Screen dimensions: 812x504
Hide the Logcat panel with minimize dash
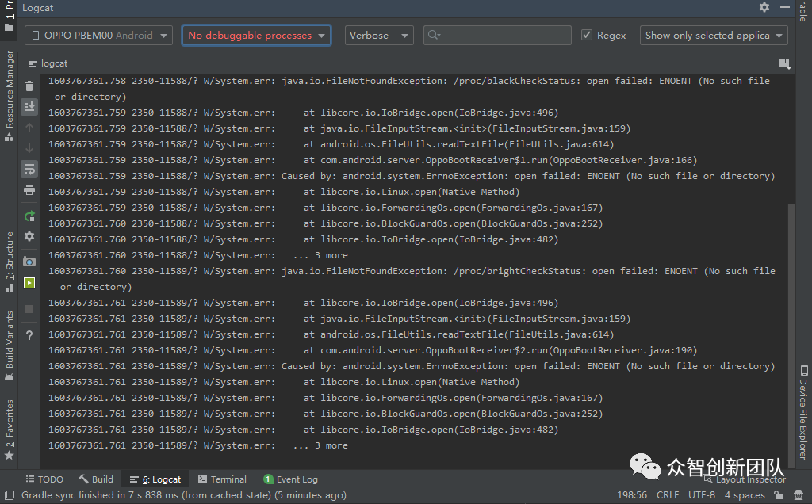784,7
